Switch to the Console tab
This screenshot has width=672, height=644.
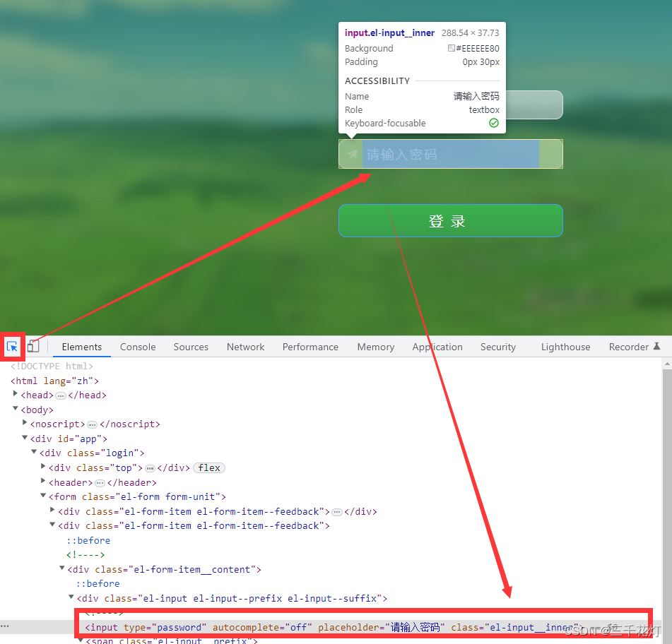(x=138, y=347)
